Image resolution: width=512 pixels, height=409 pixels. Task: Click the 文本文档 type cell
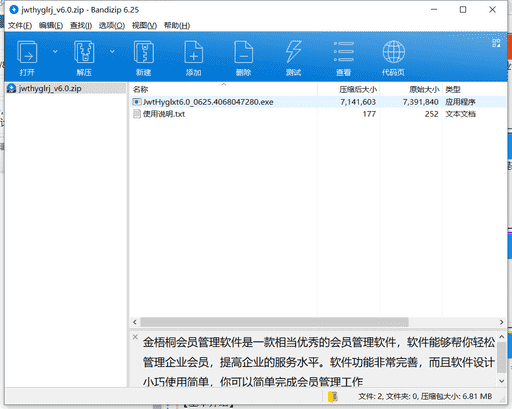pyautogui.click(x=460, y=114)
